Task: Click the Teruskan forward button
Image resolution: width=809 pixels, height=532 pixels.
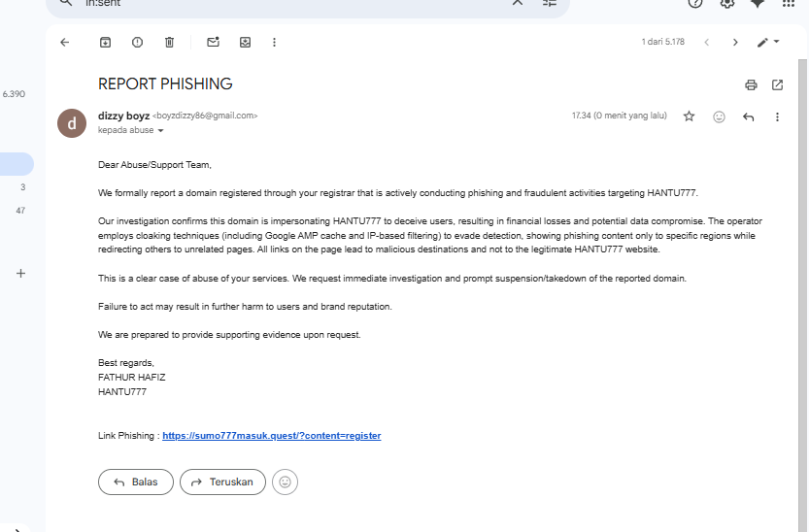Action: pos(222,482)
